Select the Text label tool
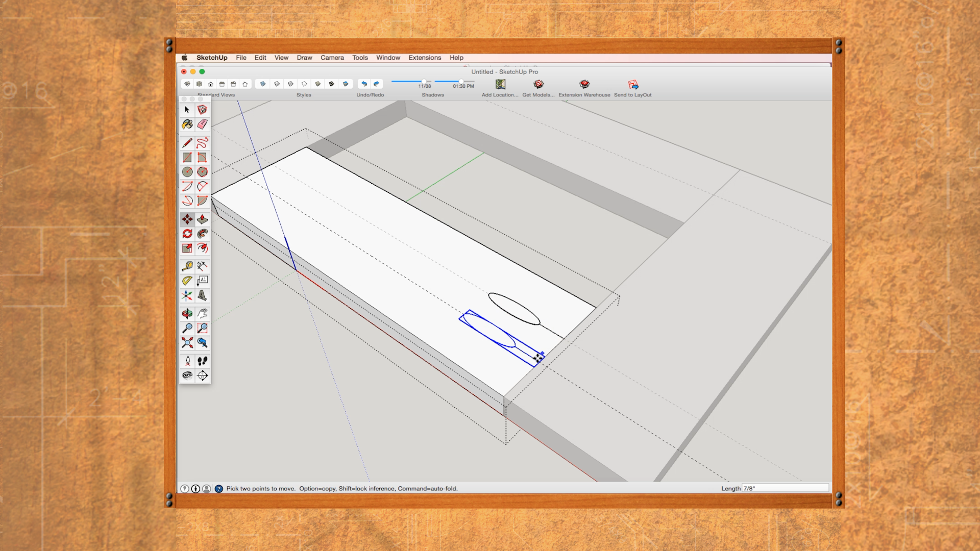The image size is (980, 551). coord(202,281)
